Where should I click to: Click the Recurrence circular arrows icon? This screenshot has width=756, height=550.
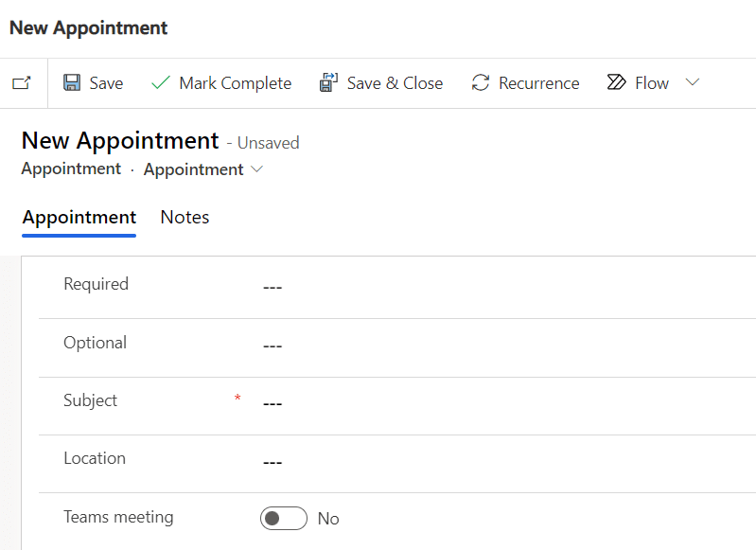click(x=481, y=83)
